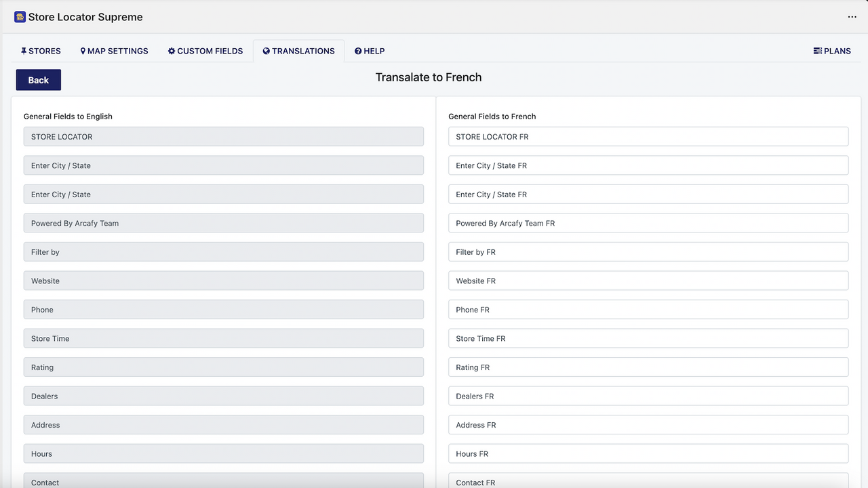Open the STORES tab
Viewport: 868px width, 488px height.
[41, 51]
